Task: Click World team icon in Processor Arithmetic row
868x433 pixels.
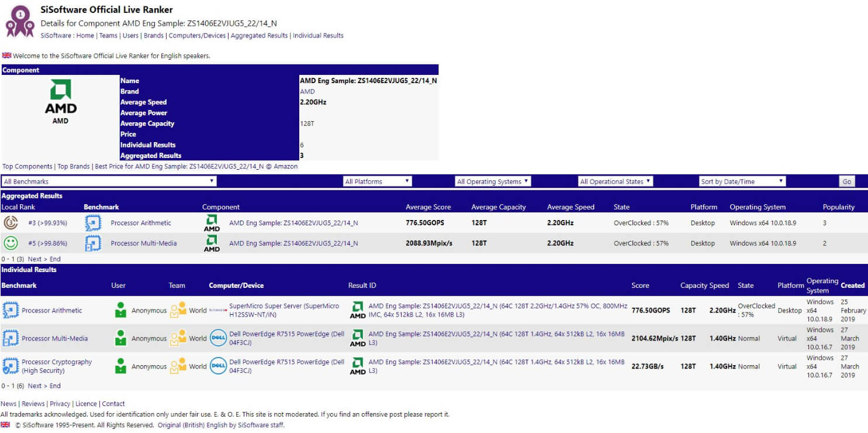Action: click(178, 310)
